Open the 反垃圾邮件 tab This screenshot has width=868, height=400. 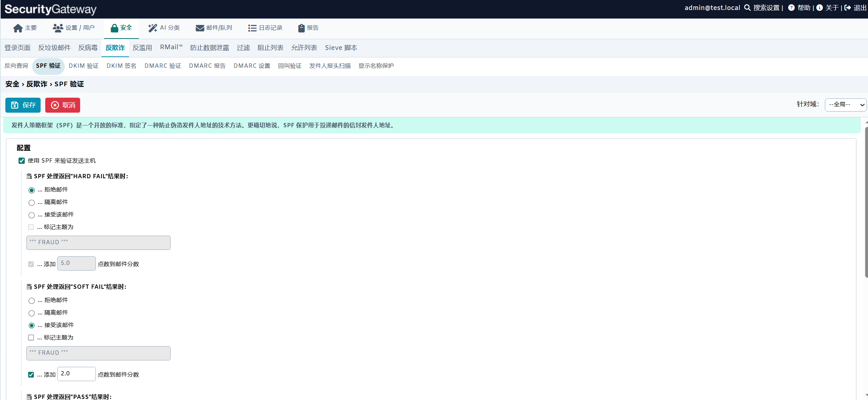[x=54, y=48]
